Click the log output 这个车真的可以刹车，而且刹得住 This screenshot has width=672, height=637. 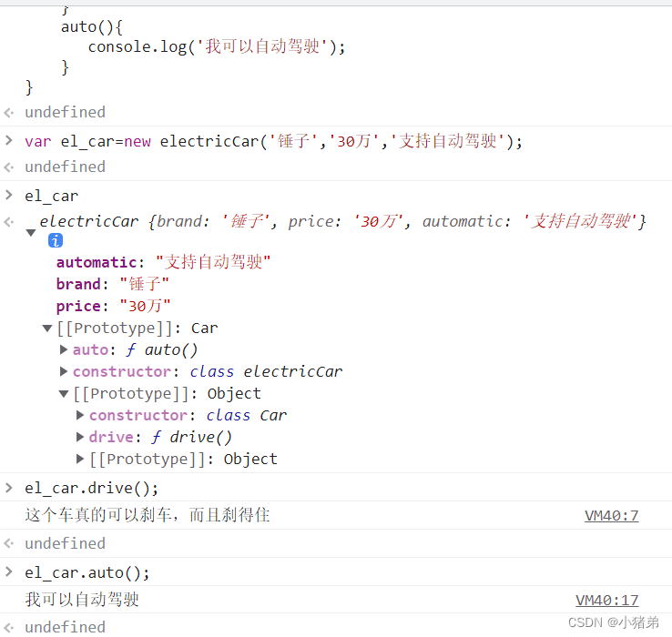coord(148,515)
